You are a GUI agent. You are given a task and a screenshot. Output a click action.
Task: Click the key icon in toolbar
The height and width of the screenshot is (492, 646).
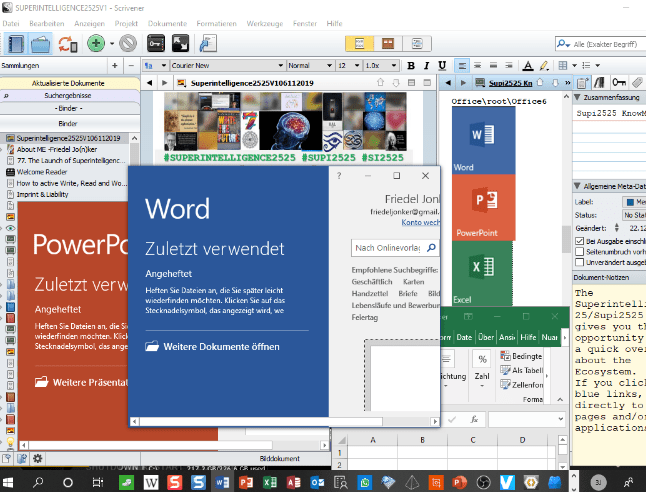tap(155, 43)
